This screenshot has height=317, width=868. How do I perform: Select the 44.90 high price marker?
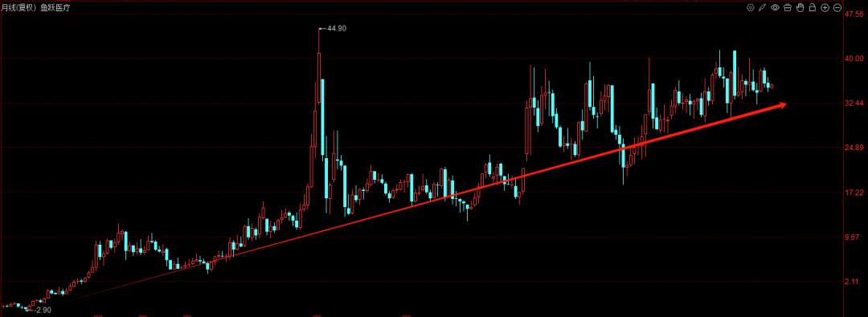point(337,28)
